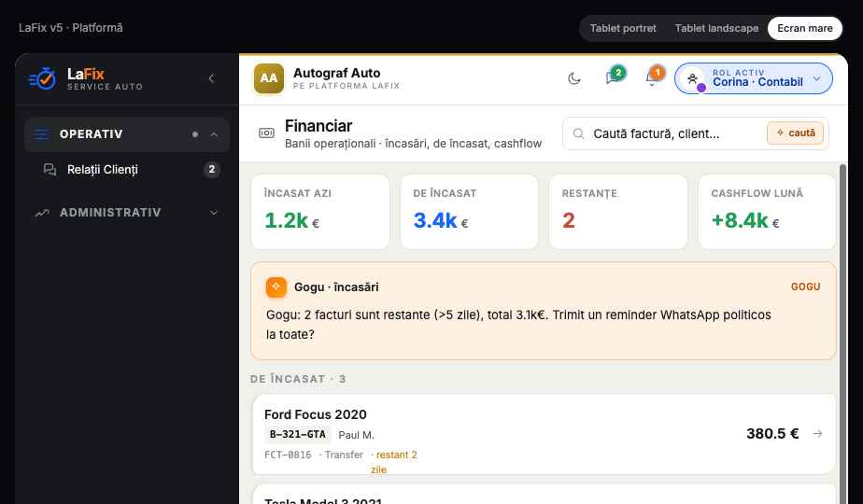Expand the ADMINISTRATIV section chevron
Image resolution: width=863 pixels, height=504 pixels.
click(x=214, y=213)
